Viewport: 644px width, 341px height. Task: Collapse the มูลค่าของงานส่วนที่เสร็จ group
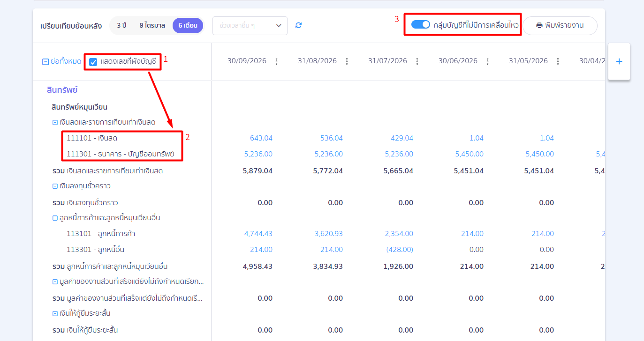pos(55,282)
